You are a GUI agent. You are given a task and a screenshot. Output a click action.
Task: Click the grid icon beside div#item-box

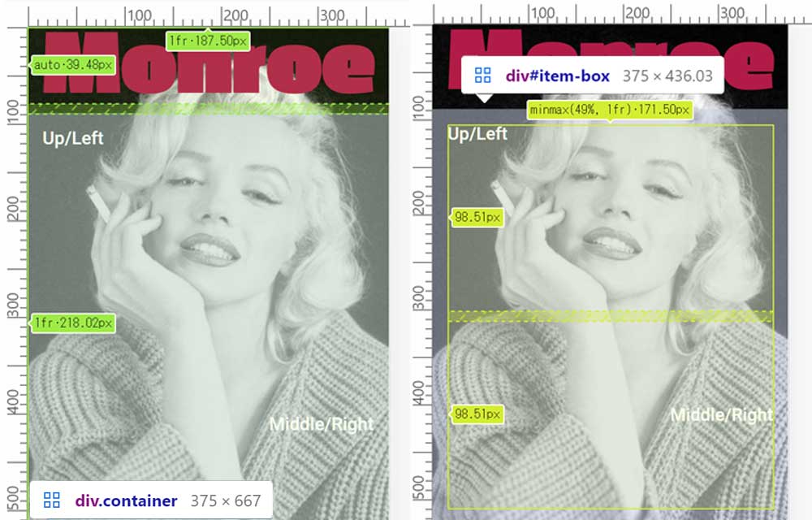click(482, 76)
